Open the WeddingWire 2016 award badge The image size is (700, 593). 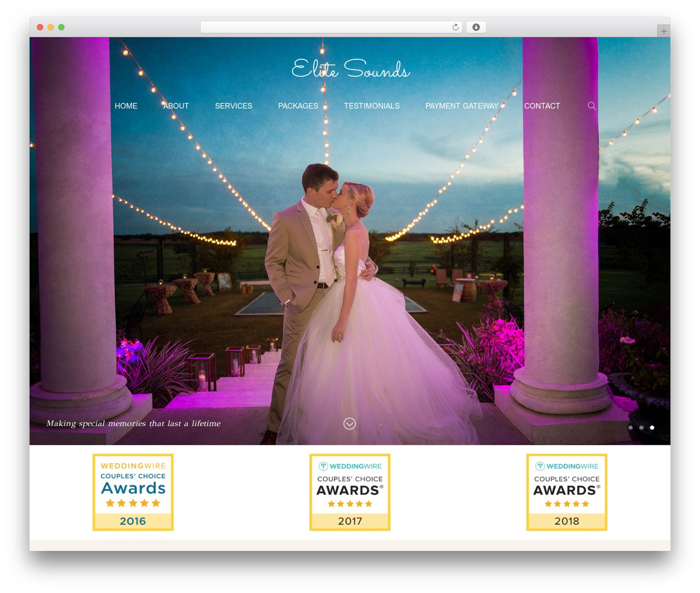(133, 492)
